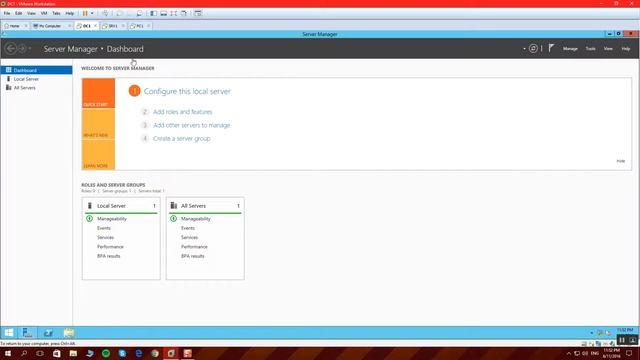Open Performance in Local Server tile
This screenshot has width=640, height=360.
110,247
